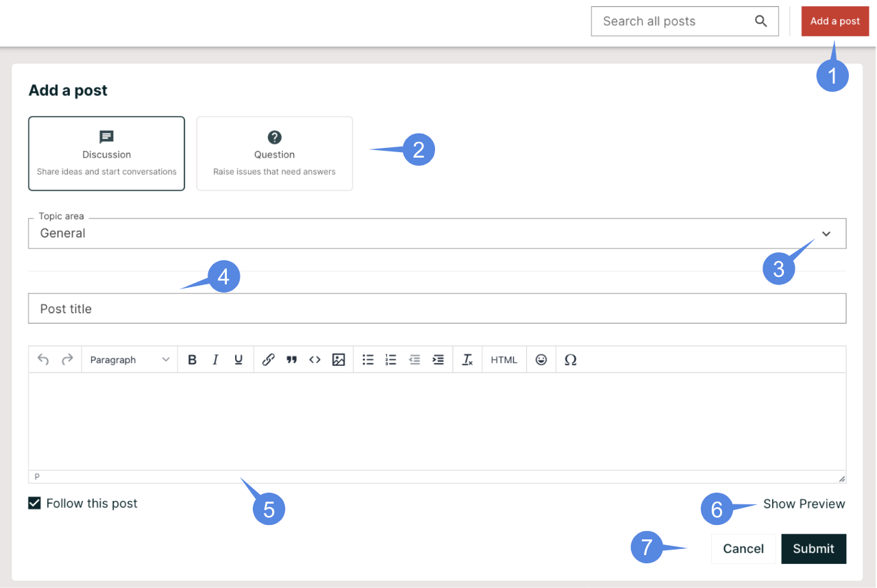The image size is (877, 588).
Task: Click the Show Preview link
Action: 804,504
